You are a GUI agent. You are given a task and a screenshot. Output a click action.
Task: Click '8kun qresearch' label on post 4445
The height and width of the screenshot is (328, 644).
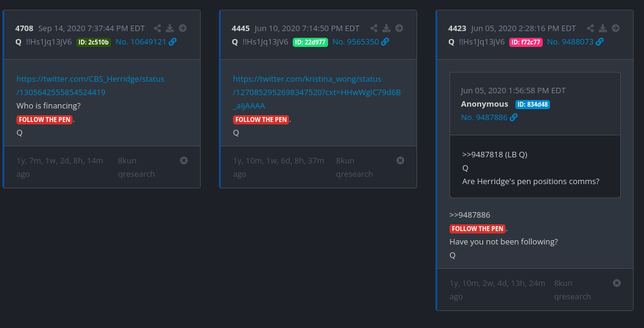[x=354, y=167]
